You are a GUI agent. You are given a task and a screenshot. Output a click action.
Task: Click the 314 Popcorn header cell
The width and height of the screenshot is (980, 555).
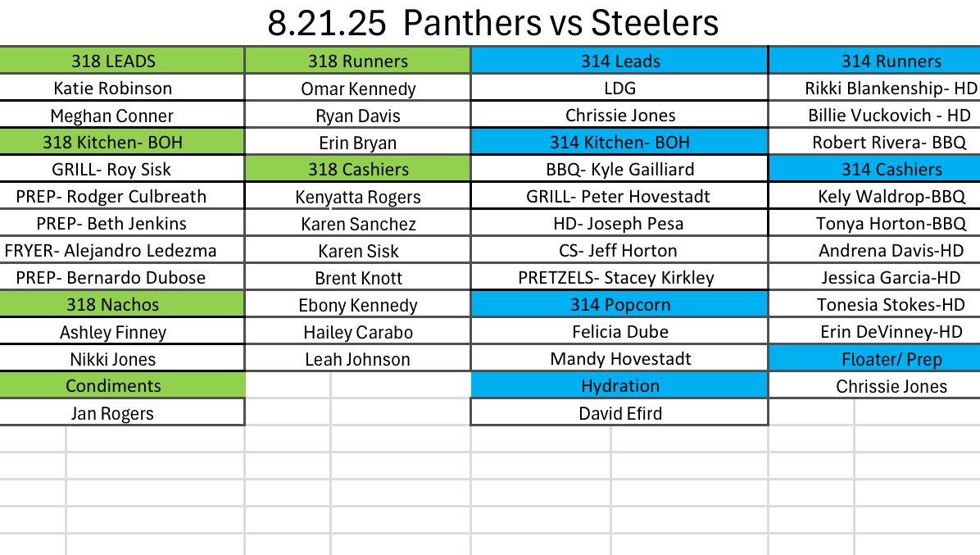(619, 304)
